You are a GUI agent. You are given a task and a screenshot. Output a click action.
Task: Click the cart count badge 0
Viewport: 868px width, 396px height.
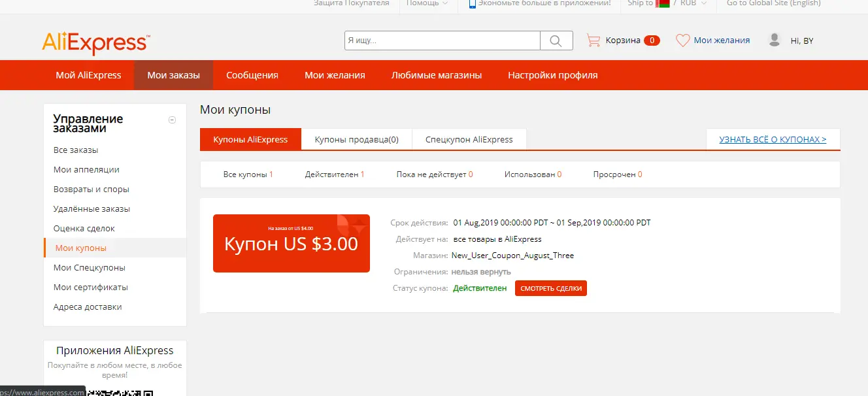[x=652, y=41]
